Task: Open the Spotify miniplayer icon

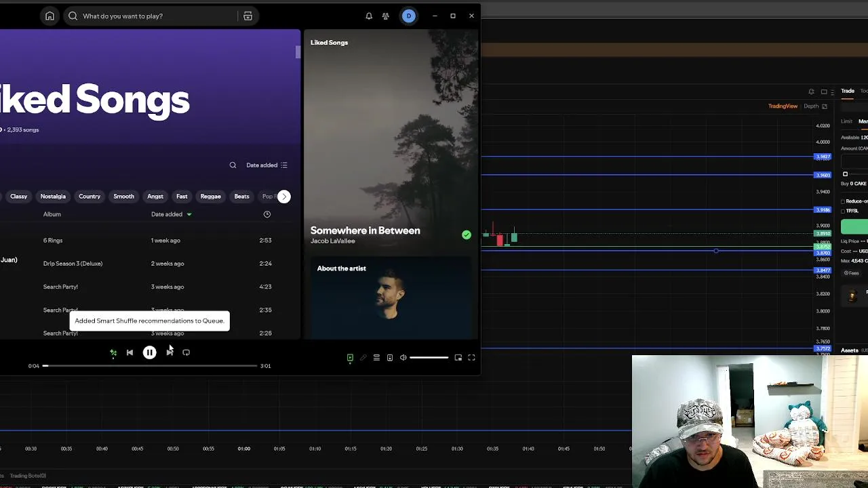Action: click(458, 357)
